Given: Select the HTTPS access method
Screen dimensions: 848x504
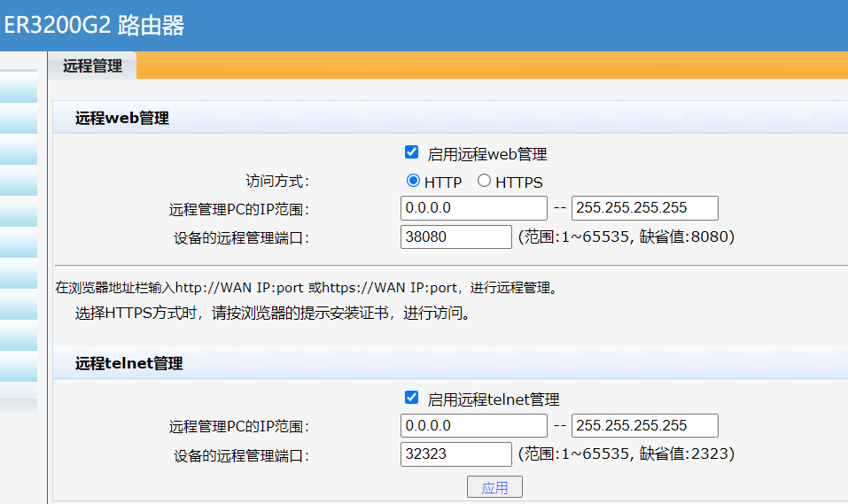Looking at the screenshot, I should click(x=484, y=181).
